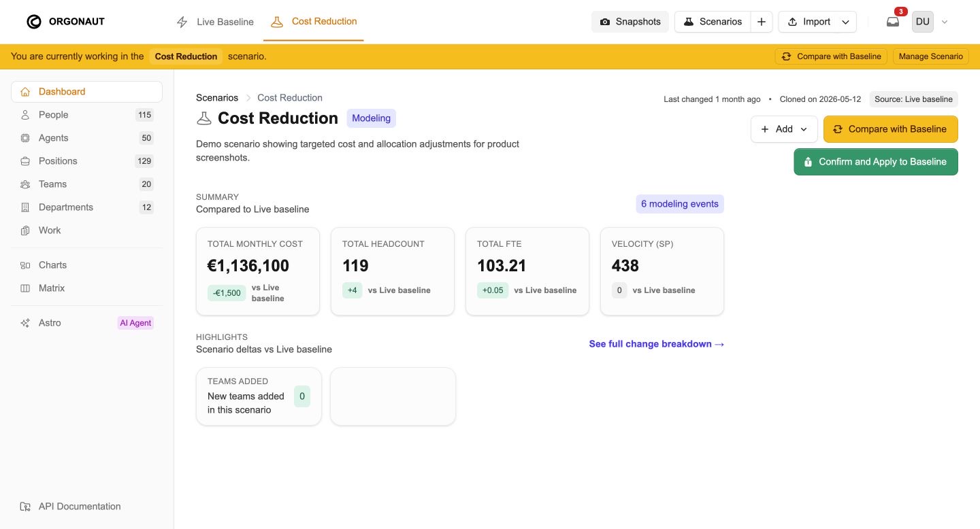Click the flask icon beside Cost Reduction heading
This screenshot has height=529, width=980.
click(203, 118)
